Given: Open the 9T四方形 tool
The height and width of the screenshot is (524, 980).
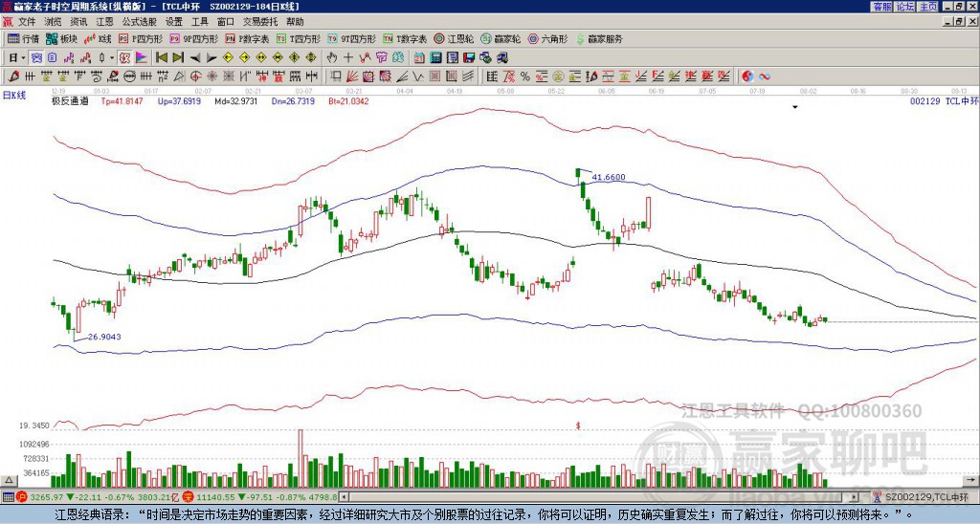Looking at the screenshot, I should [351, 38].
